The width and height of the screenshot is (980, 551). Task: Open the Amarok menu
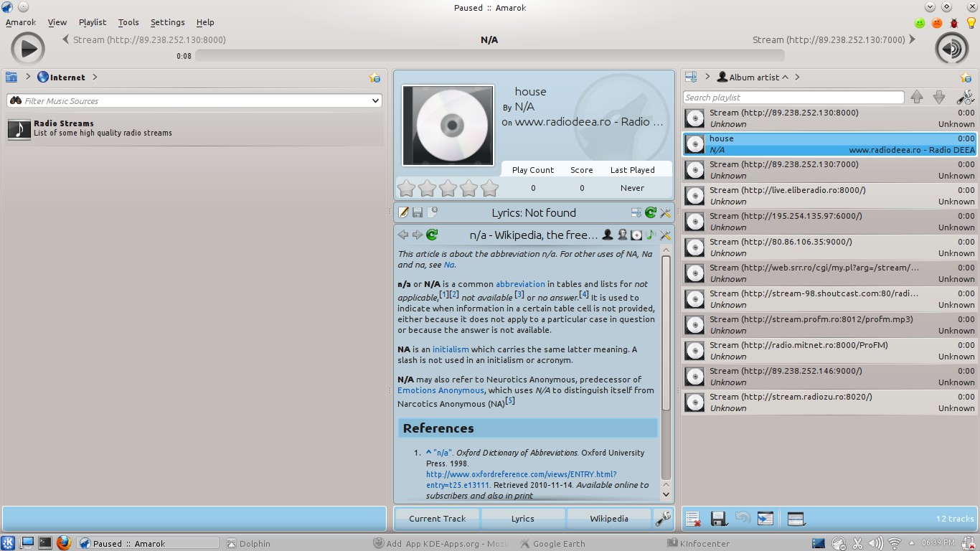(x=21, y=22)
